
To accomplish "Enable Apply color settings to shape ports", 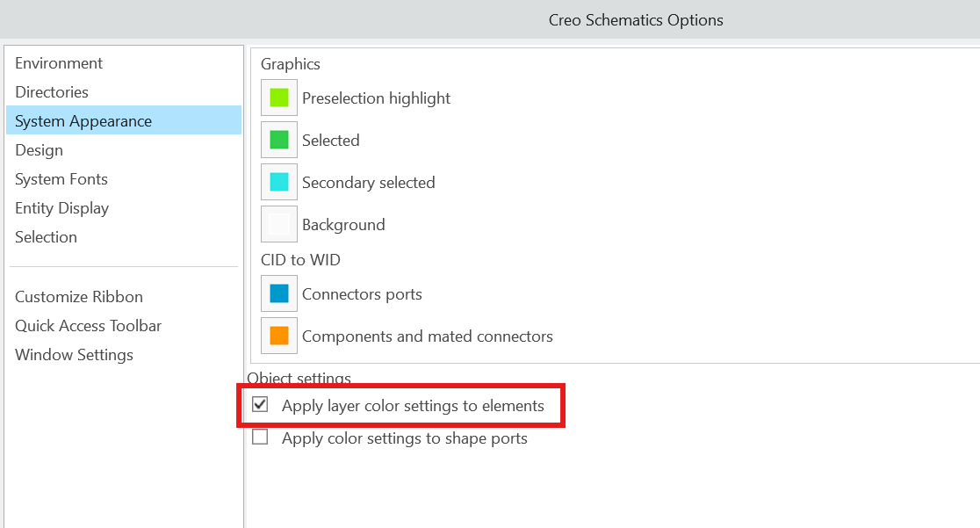I will [x=260, y=437].
